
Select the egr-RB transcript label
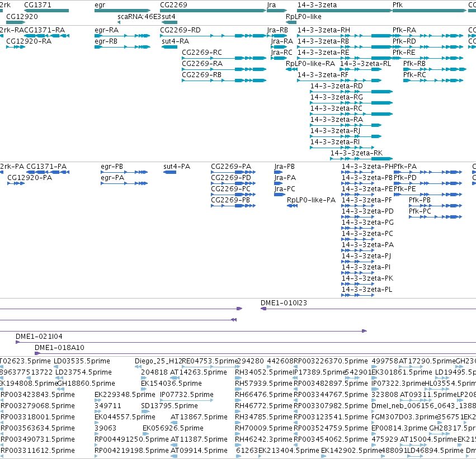point(106,41)
